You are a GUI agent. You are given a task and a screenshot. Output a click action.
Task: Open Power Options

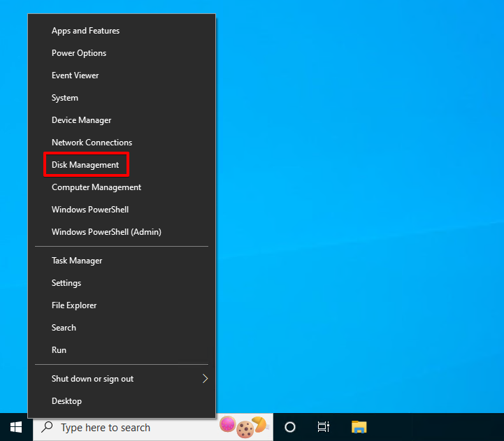[79, 53]
